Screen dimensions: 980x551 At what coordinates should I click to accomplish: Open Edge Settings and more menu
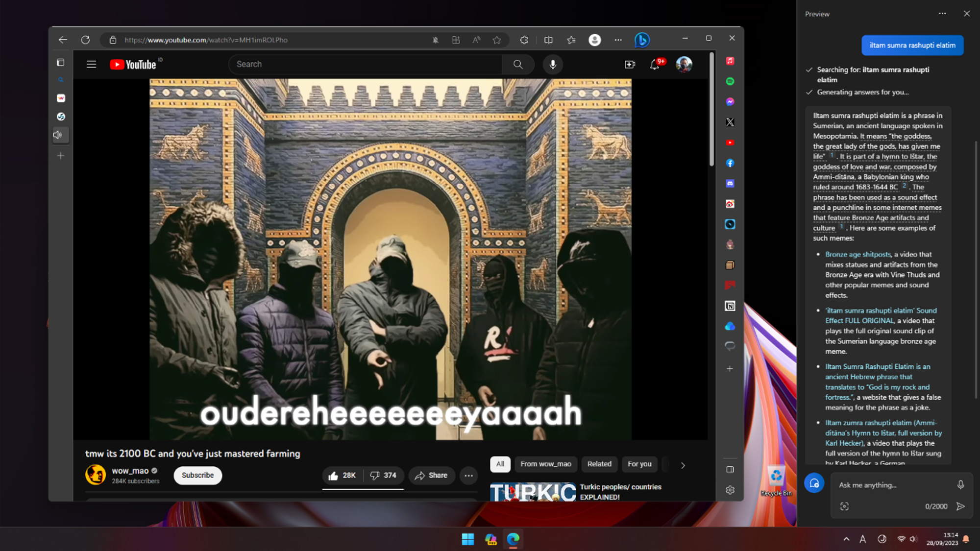pyautogui.click(x=618, y=40)
